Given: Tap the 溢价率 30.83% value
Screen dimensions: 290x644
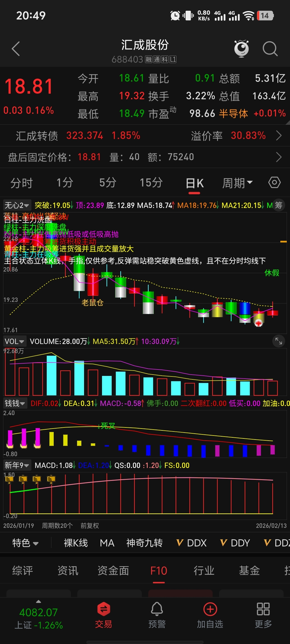Looking at the screenshot, I should point(248,136).
